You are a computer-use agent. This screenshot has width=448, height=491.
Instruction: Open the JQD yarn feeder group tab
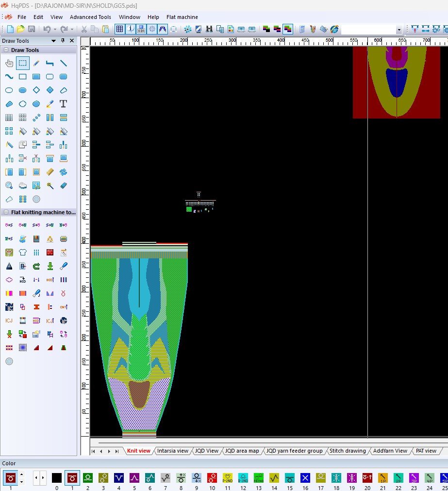coord(294,451)
